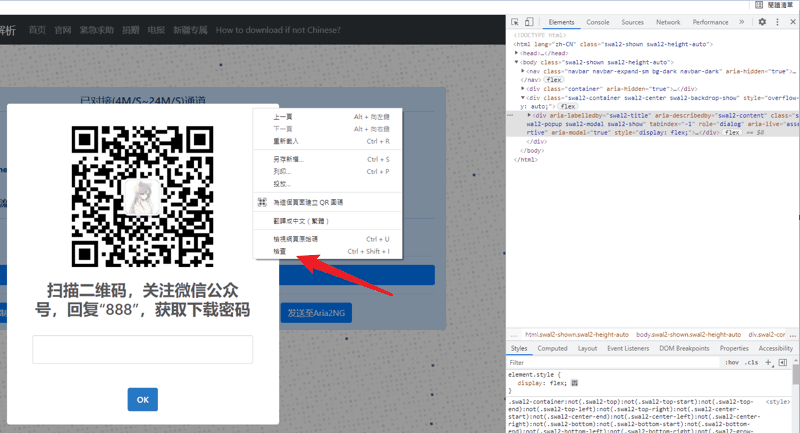Open the Accessibility sub-tab
800x433 pixels.
click(776, 348)
